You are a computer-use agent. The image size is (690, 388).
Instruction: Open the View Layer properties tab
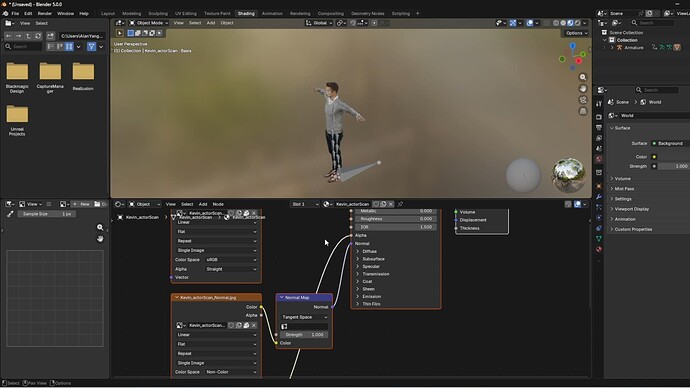(598, 138)
